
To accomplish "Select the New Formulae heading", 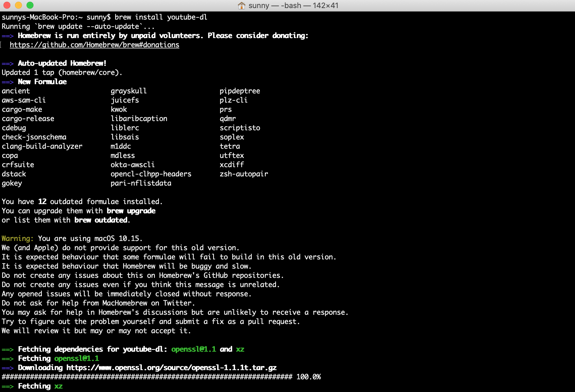I will [42, 82].
